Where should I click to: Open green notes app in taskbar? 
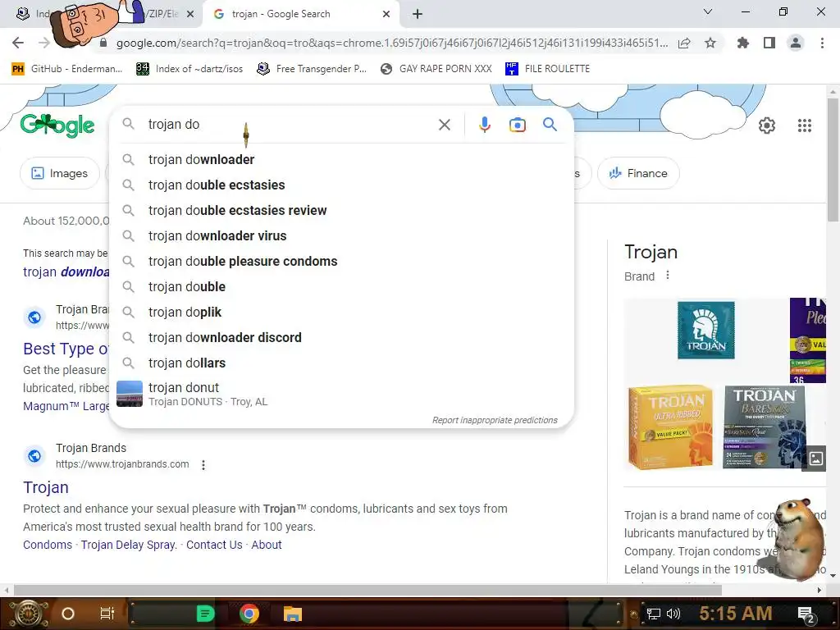point(205,614)
